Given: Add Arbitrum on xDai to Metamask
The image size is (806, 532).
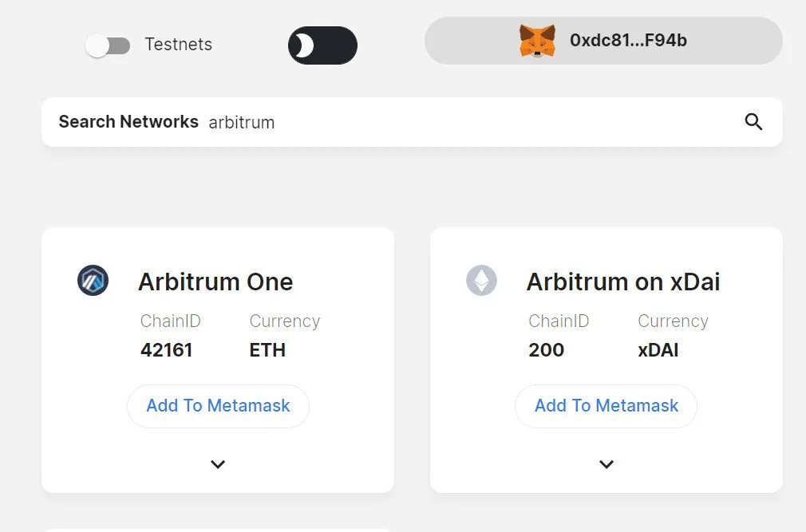Looking at the screenshot, I should tap(606, 406).
